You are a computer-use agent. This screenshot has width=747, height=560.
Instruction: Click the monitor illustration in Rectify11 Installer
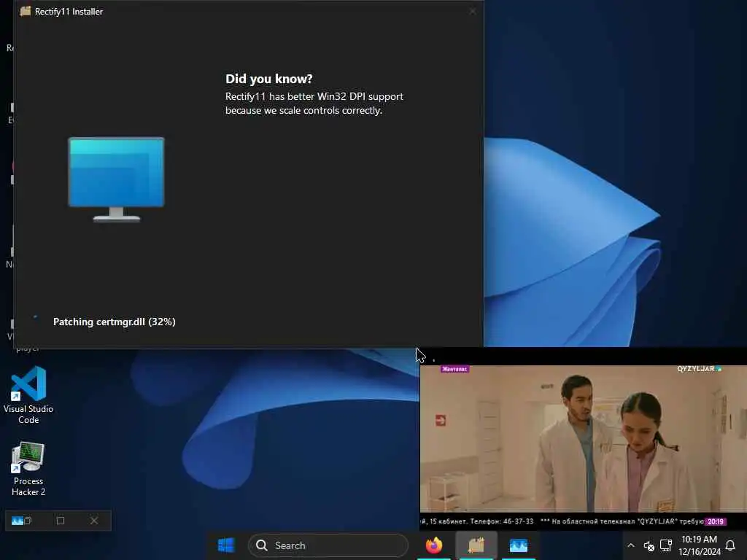click(117, 179)
